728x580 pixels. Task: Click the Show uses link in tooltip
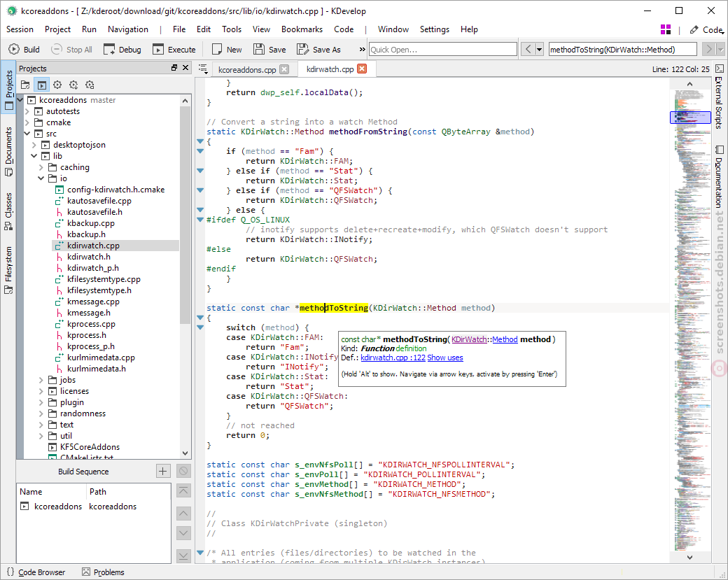(x=444, y=358)
